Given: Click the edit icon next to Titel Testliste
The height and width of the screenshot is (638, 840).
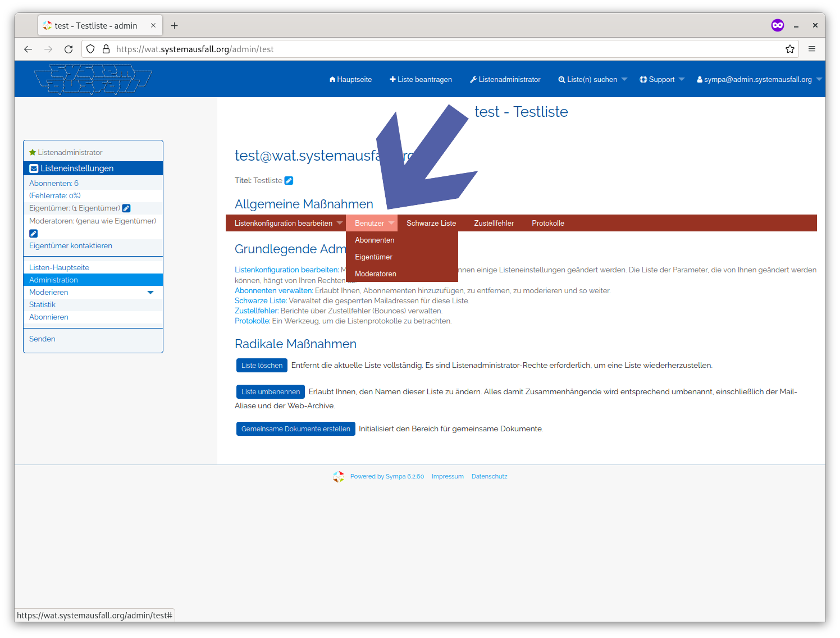Looking at the screenshot, I should pyautogui.click(x=289, y=180).
